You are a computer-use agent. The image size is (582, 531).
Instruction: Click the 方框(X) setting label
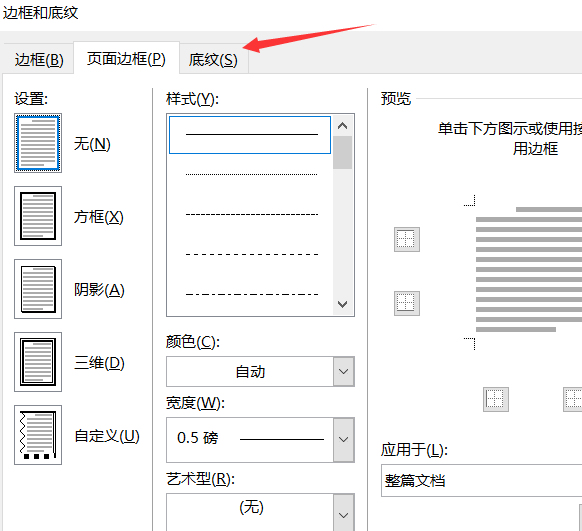[x=98, y=217]
